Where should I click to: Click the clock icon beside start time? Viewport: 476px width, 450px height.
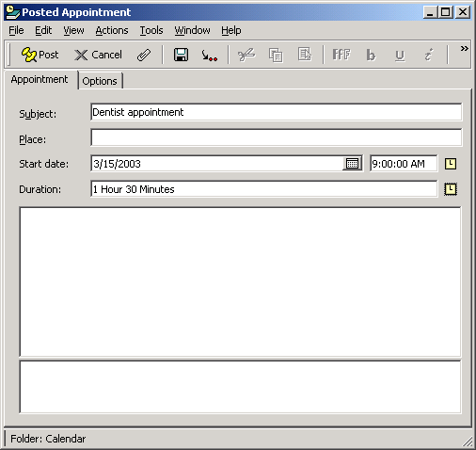coord(451,164)
